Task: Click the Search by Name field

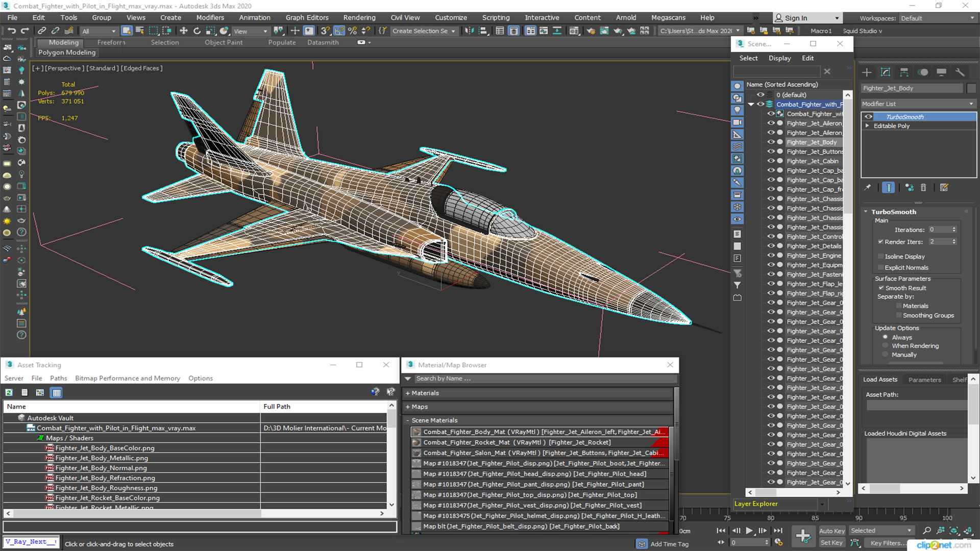Action: point(545,379)
